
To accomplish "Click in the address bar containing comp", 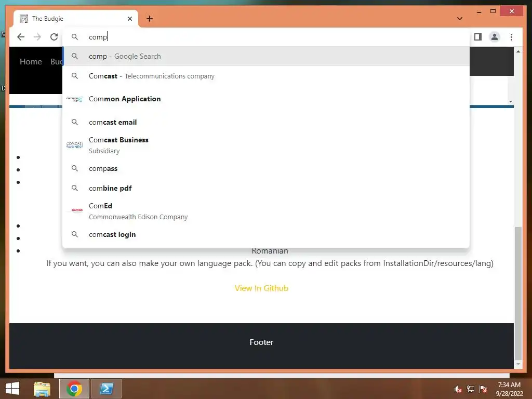I will (266, 37).
